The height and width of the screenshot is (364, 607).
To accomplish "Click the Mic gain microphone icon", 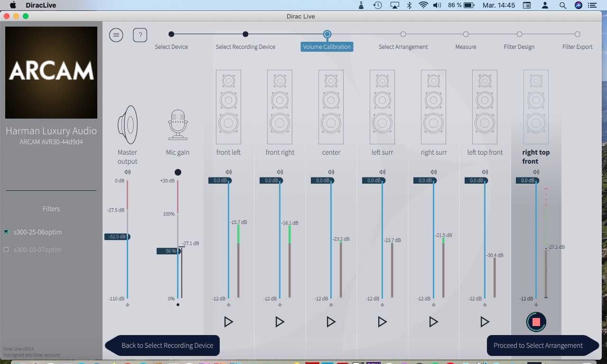I will pyautogui.click(x=178, y=125).
